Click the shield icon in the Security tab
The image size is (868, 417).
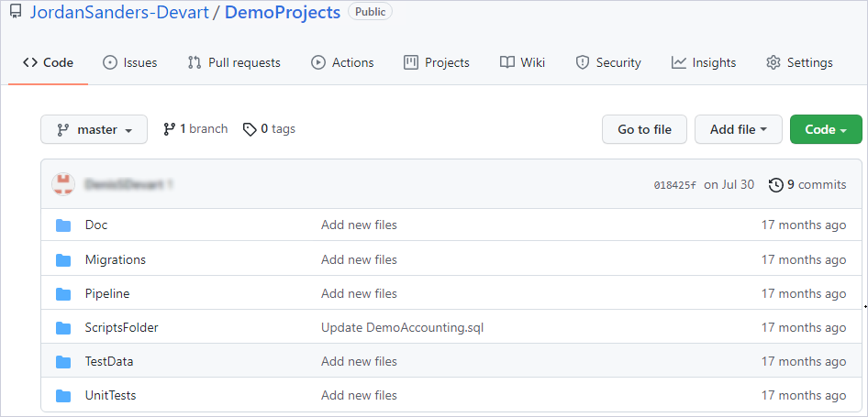[x=582, y=62]
